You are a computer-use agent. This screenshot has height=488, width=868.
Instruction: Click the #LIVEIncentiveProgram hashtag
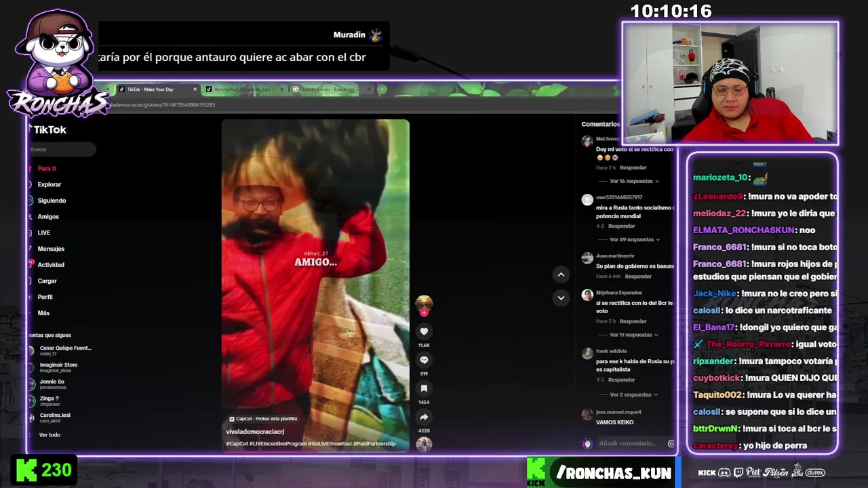[x=278, y=444]
